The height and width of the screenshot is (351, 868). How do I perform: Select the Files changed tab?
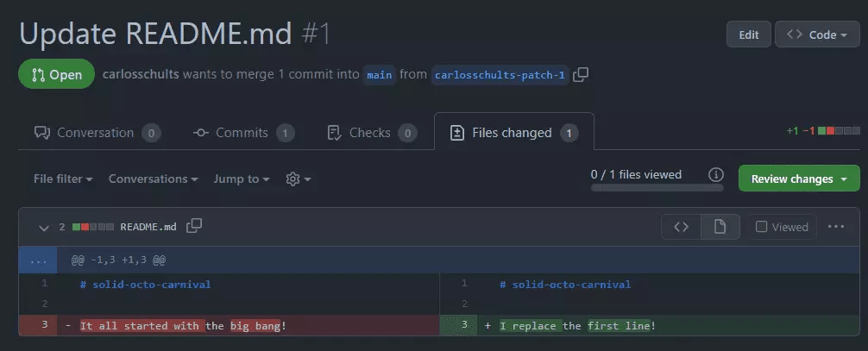(x=513, y=133)
